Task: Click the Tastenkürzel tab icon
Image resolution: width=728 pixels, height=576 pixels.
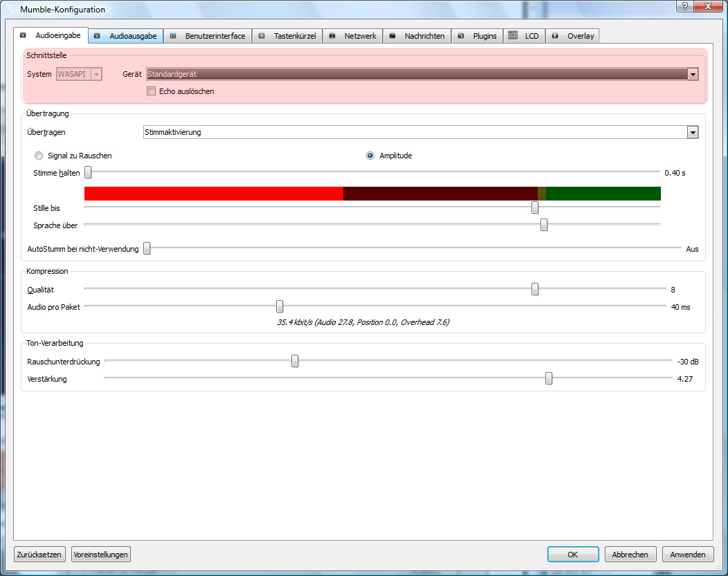Action: click(262, 36)
